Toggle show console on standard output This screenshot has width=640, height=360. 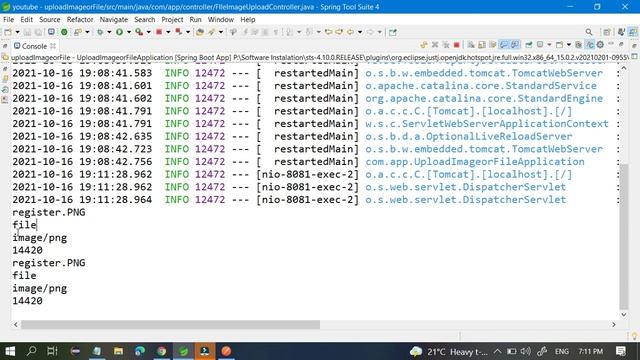click(504, 45)
